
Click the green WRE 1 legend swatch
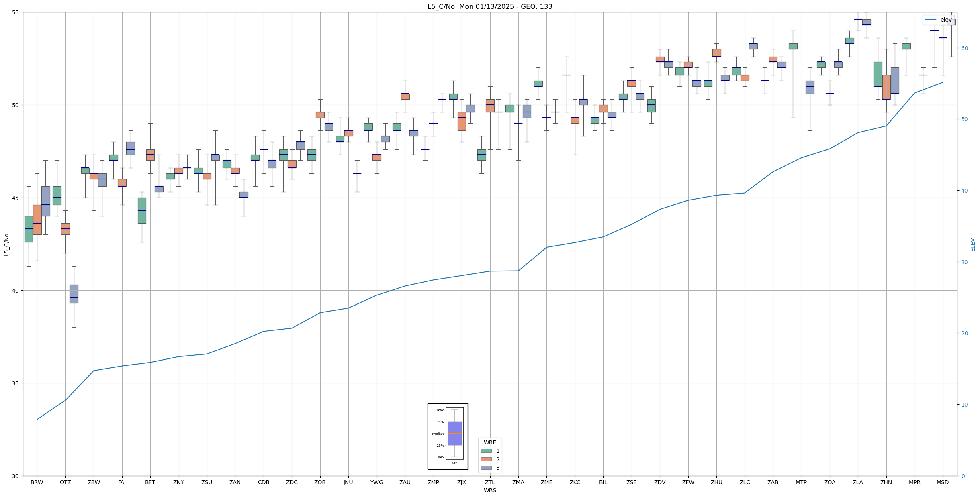click(486, 451)
